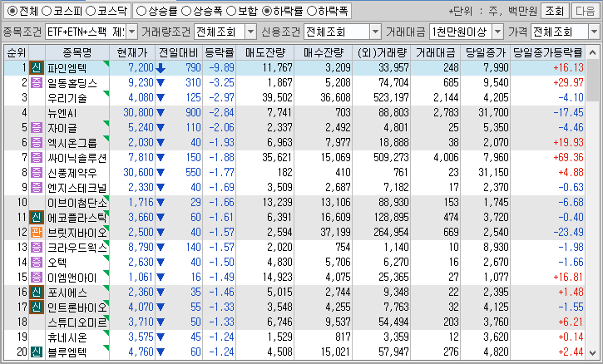Image resolution: width=603 pixels, height=364 pixels.
Task: Click the -23.49 value for 브릿지바이오
Action: click(568, 233)
